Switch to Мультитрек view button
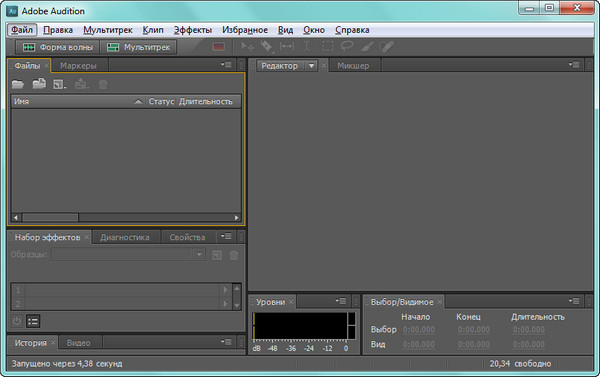 click(138, 47)
